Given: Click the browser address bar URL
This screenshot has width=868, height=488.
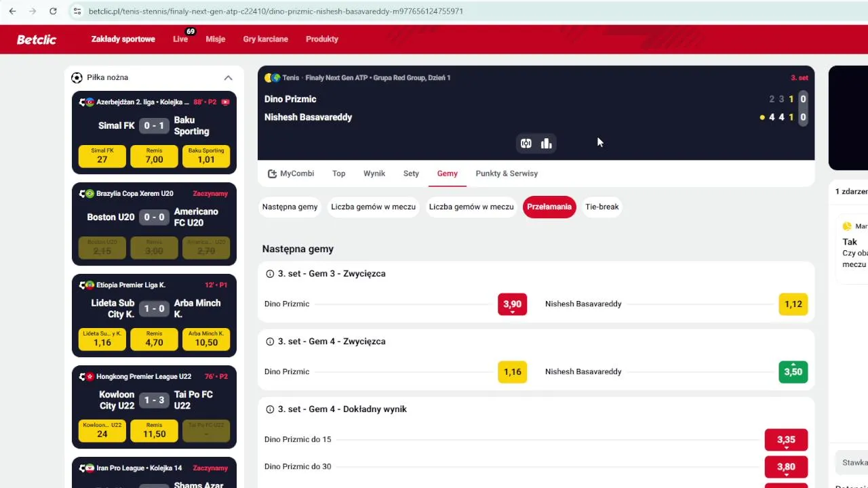Looking at the screenshot, I should 276,12.
